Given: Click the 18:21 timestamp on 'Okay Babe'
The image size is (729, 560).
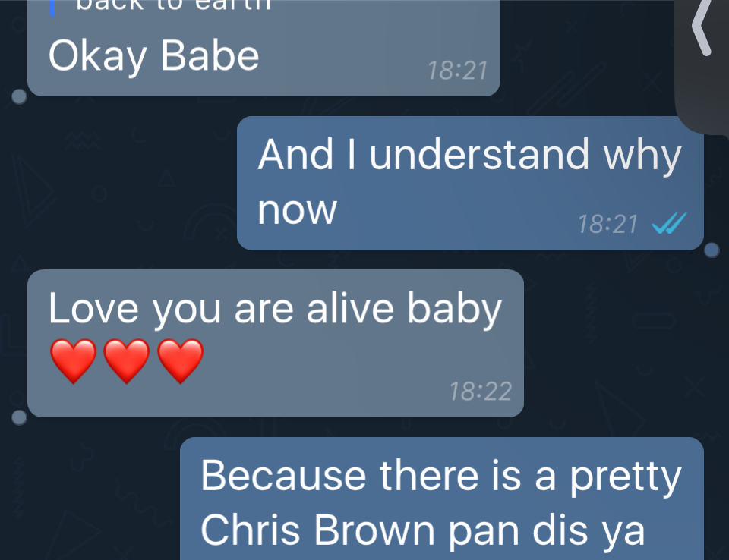Looking at the screenshot, I should coord(457,71).
